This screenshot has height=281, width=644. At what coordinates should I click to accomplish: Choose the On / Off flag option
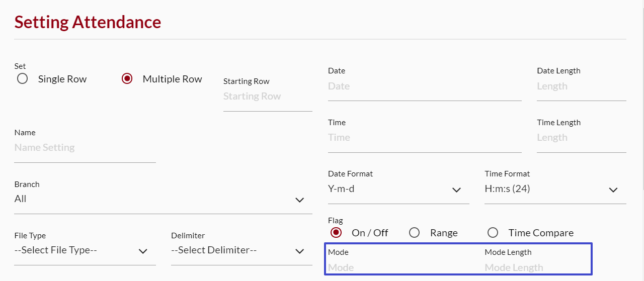(x=336, y=233)
